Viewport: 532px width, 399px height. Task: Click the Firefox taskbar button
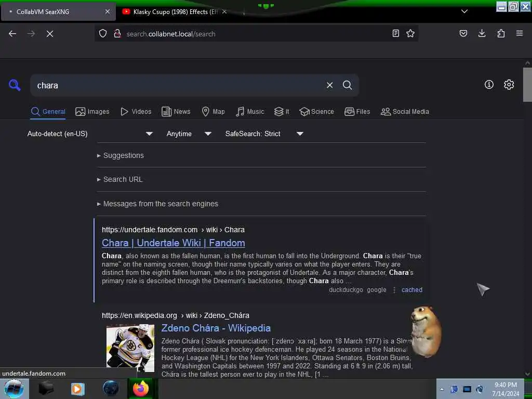tap(140, 389)
